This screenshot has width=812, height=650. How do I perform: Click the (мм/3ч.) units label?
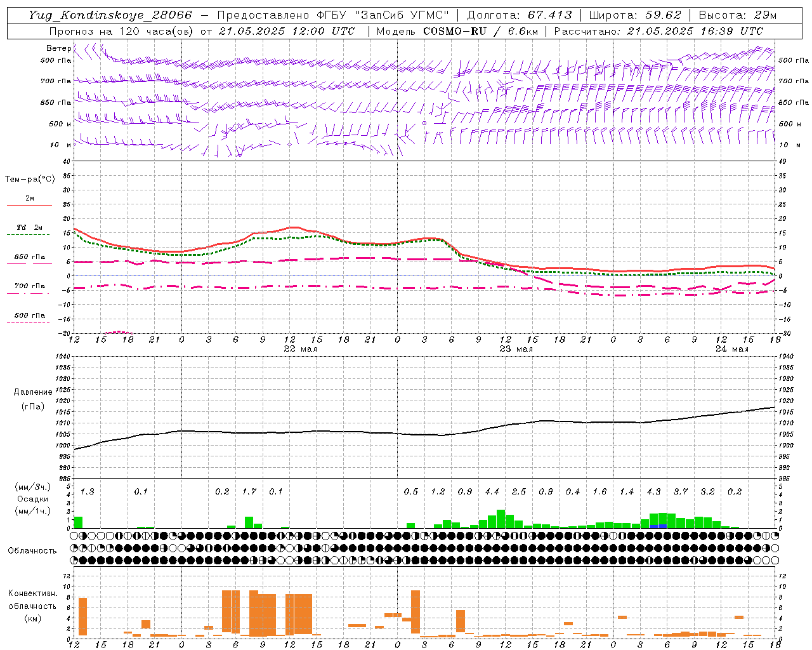(x=33, y=487)
